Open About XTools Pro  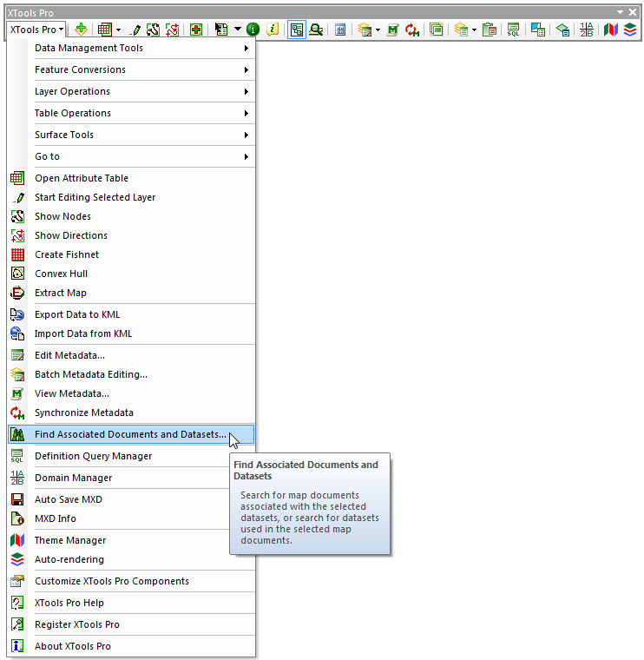[132, 646]
